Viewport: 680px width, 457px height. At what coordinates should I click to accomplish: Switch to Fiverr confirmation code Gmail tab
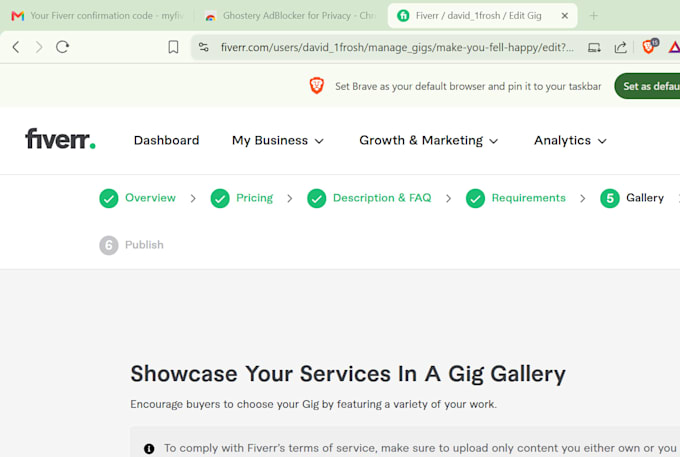point(98,16)
